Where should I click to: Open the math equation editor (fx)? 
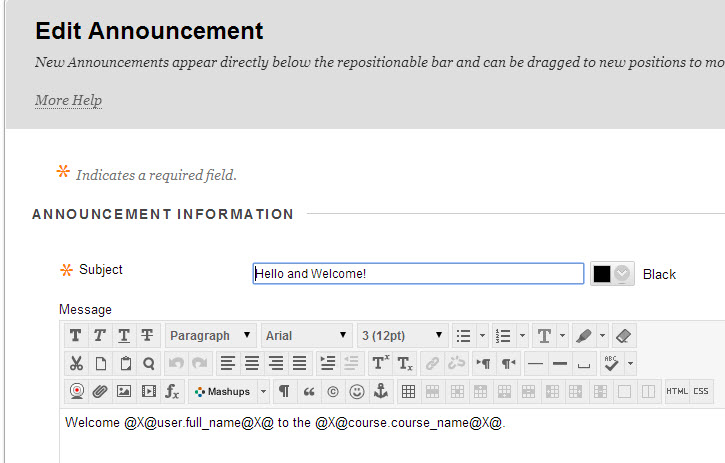coord(172,392)
